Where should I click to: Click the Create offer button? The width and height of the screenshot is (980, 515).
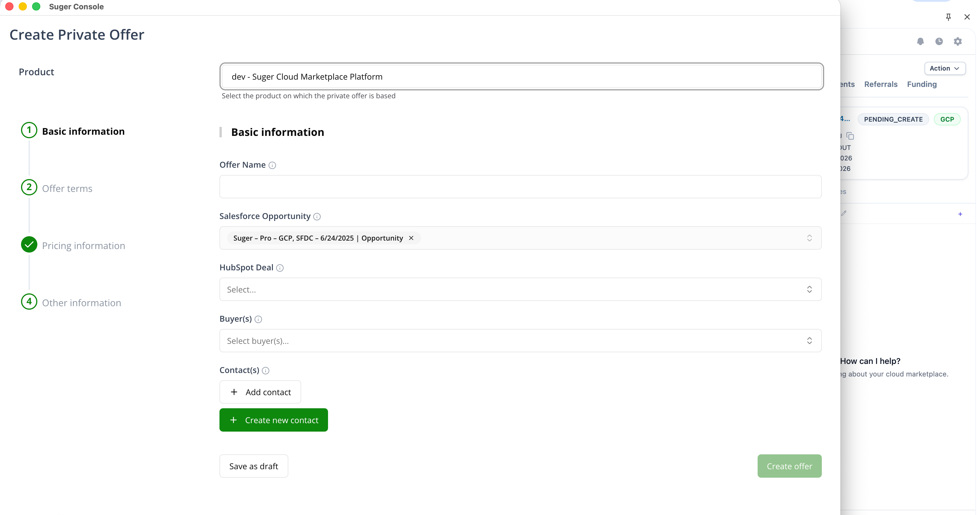(x=789, y=466)
